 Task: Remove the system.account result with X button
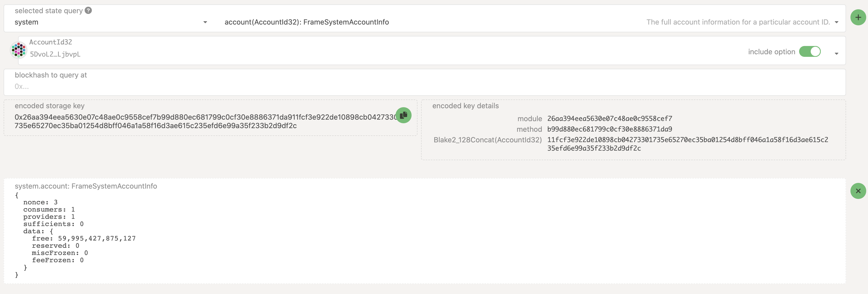pyautogui.click(x=858, y=191)
